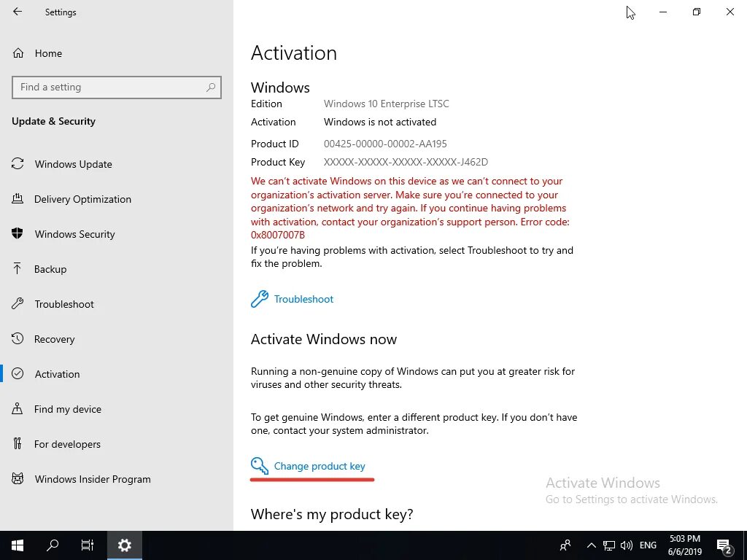Click the Activation checkmark circle icon
Screen dimensions: 747x560
point(18,373)
